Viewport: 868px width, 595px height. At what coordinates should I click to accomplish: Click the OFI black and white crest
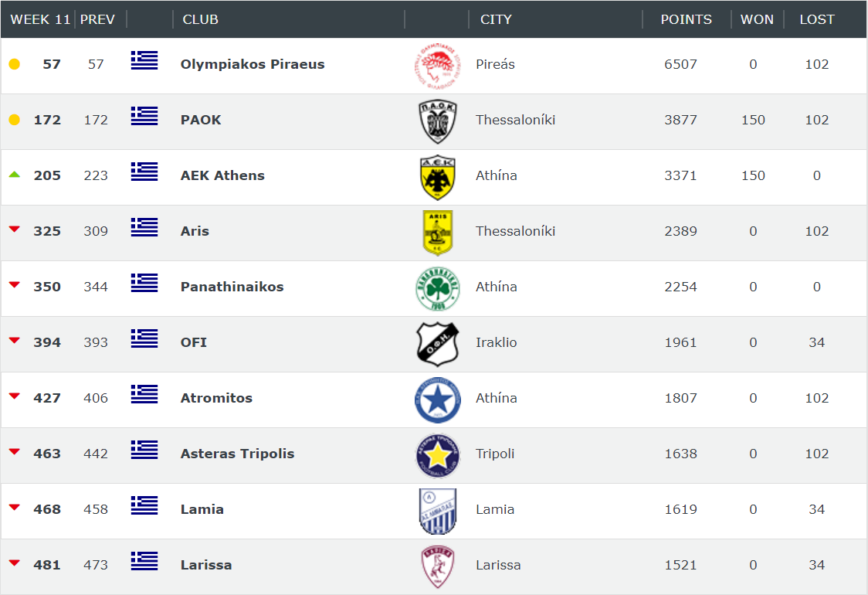[437, 344]
